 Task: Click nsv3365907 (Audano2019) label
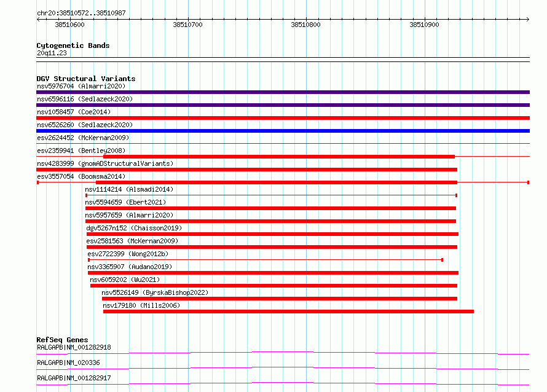click(130, 267)
